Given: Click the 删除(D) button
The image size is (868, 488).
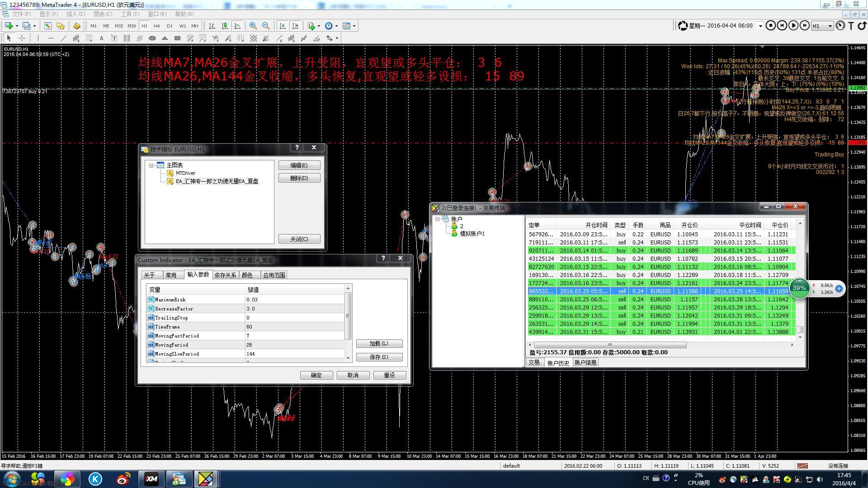Looking at the screenshot, I should pos(299,178).
